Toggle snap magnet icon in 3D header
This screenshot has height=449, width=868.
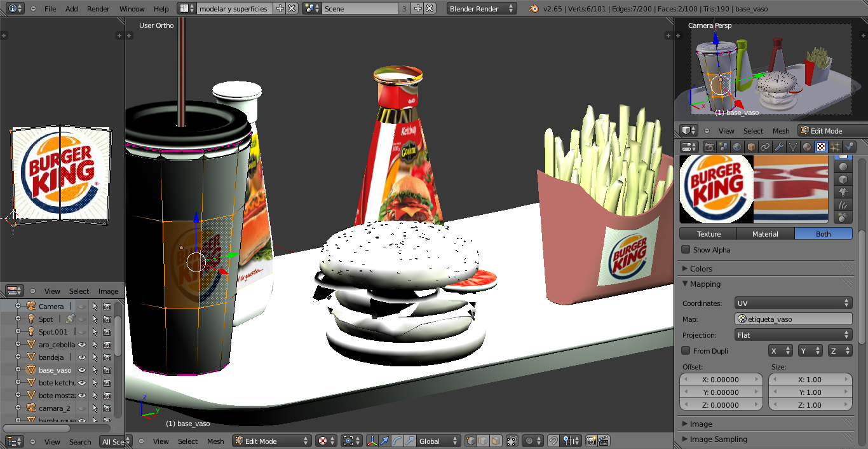[553, 441]
